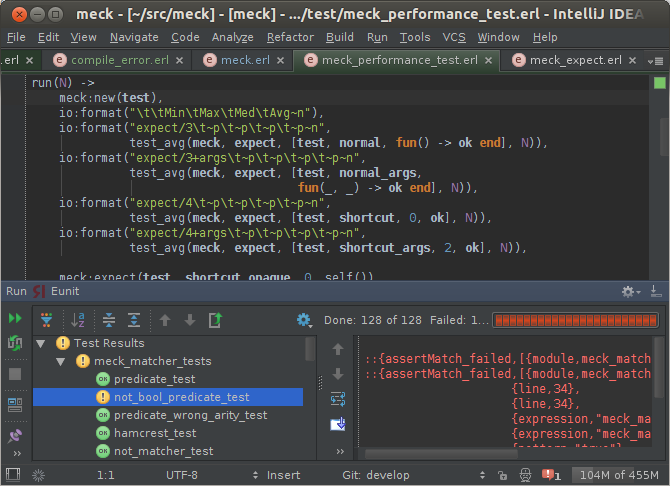Open the File menu

click(x=16, y=38)
